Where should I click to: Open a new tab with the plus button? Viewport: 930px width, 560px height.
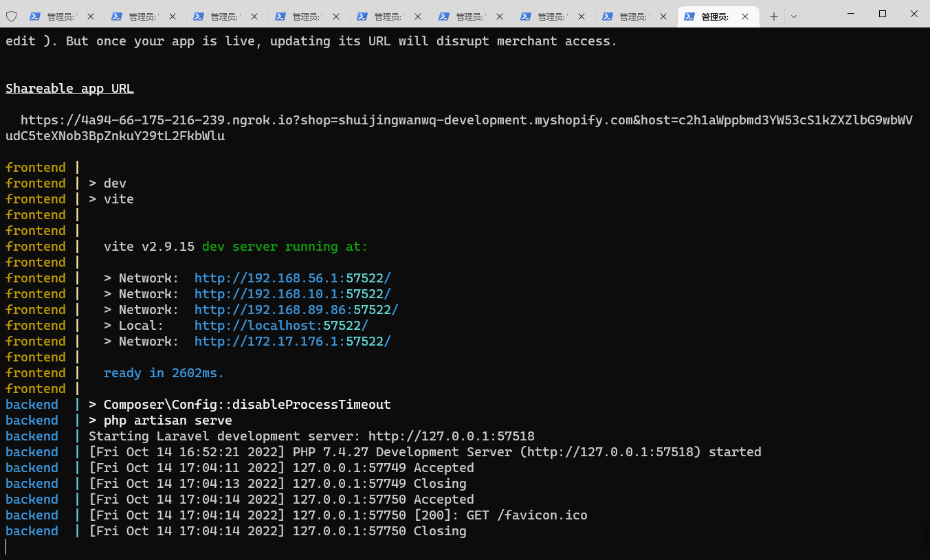click(x=774, y=16)
